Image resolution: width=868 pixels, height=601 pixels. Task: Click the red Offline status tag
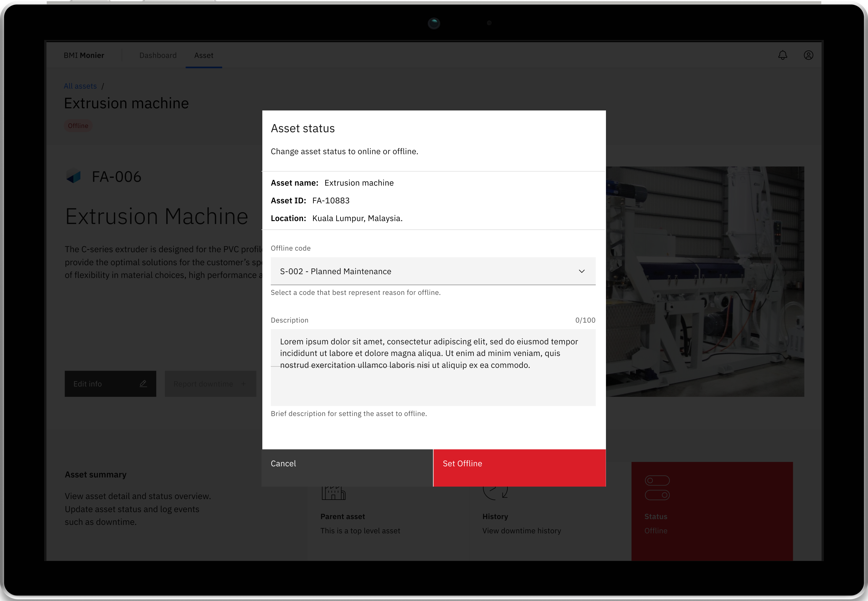coord(78,126)
